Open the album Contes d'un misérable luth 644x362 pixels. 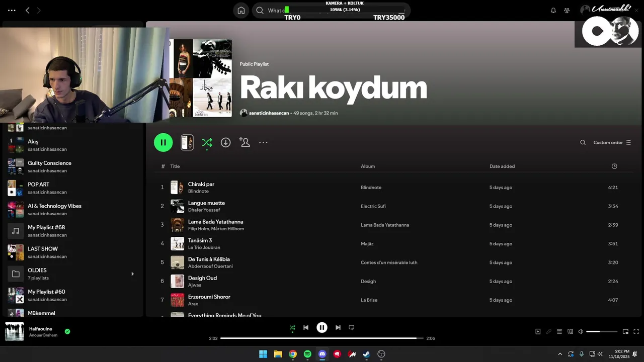[389, 262]
